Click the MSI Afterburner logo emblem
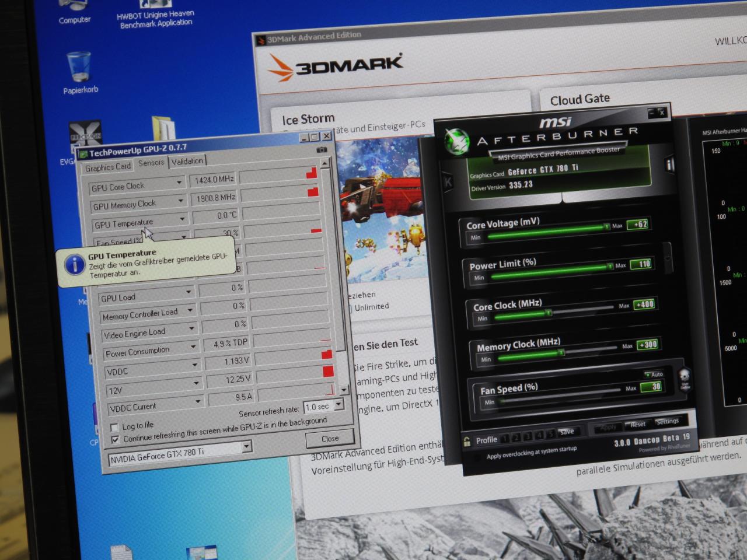The width and height of the screenshot is (747, 560). (456, 141)
